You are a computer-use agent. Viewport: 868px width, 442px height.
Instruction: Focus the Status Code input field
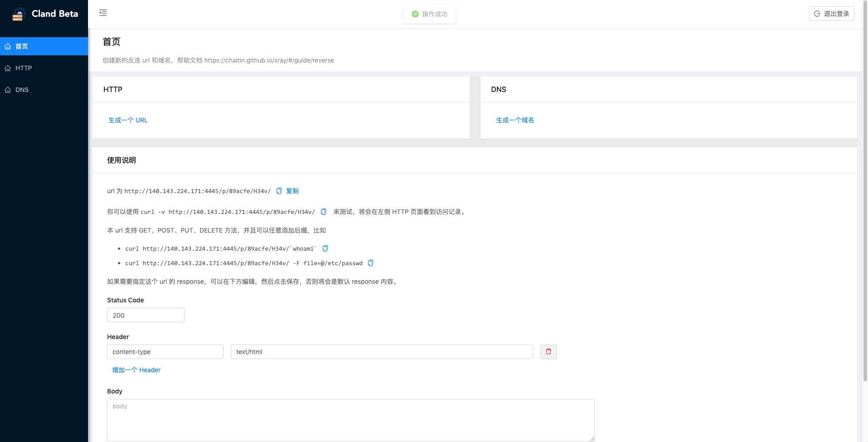coord(146,315)
